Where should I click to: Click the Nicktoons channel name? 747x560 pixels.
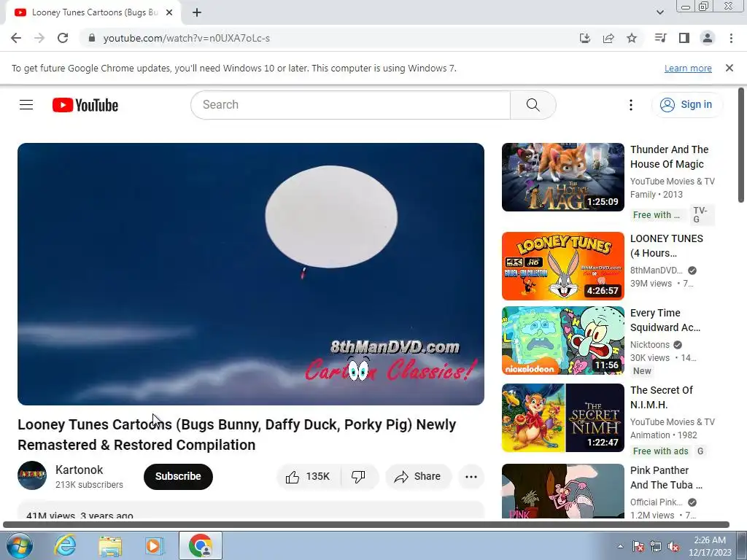650,345
